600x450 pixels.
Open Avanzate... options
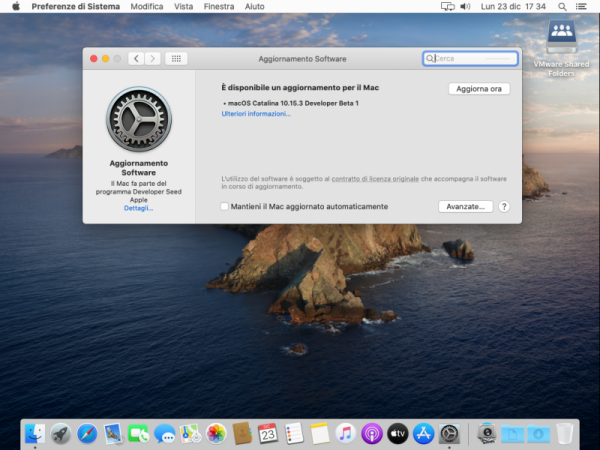pyautogui.click(x=465, y=207)
